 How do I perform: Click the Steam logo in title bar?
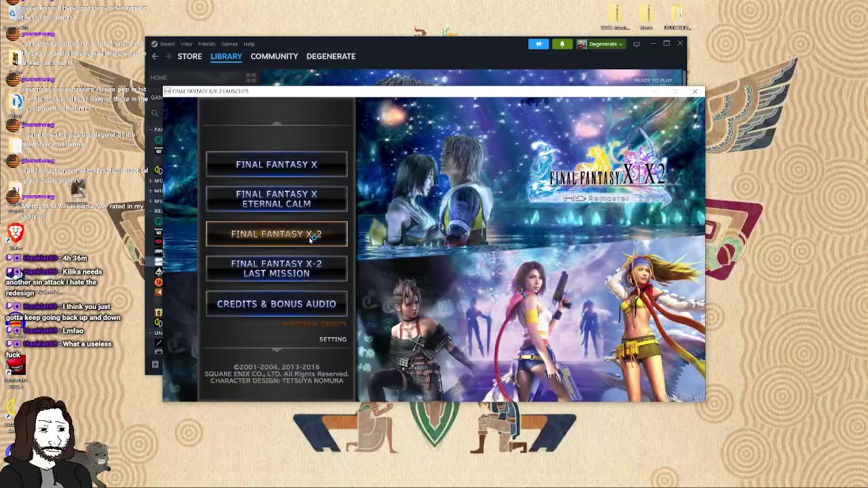[x=155, y=44]
